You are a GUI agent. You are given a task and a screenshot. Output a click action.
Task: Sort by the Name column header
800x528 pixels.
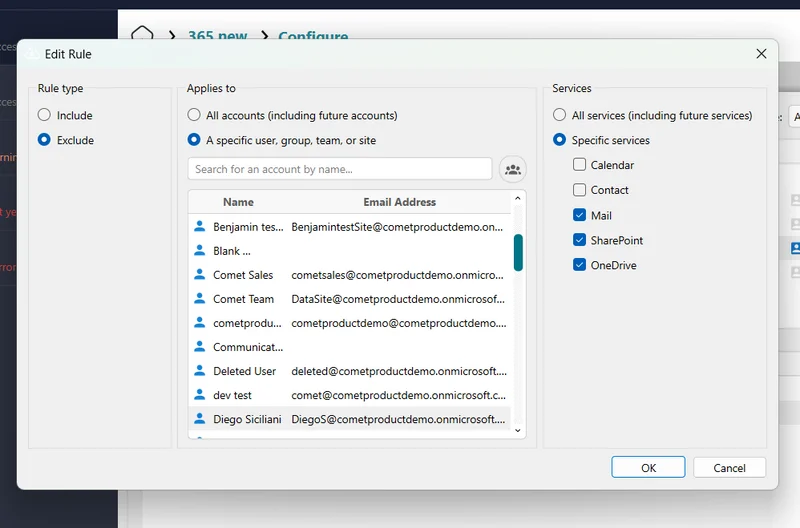tap(238, 202)
